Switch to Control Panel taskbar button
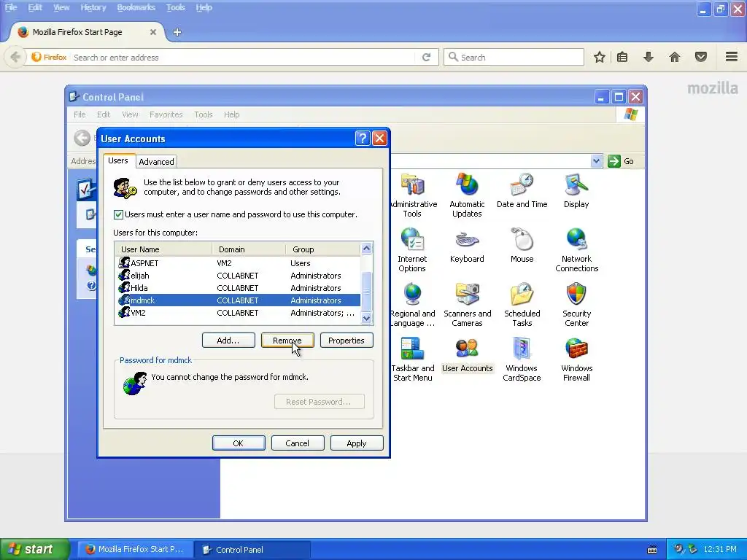The width and height of the screenshot is (747, 560). click(252, 550)
